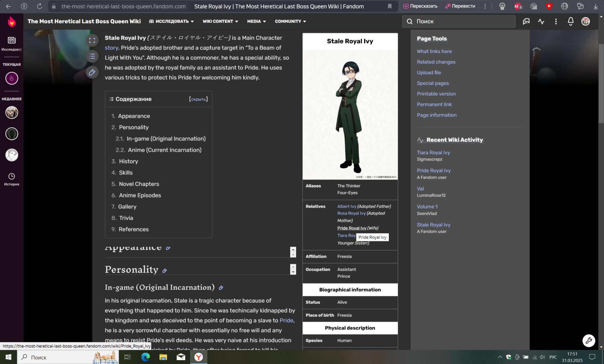Open the Community dropdown menu

click(x=290, y=21)
